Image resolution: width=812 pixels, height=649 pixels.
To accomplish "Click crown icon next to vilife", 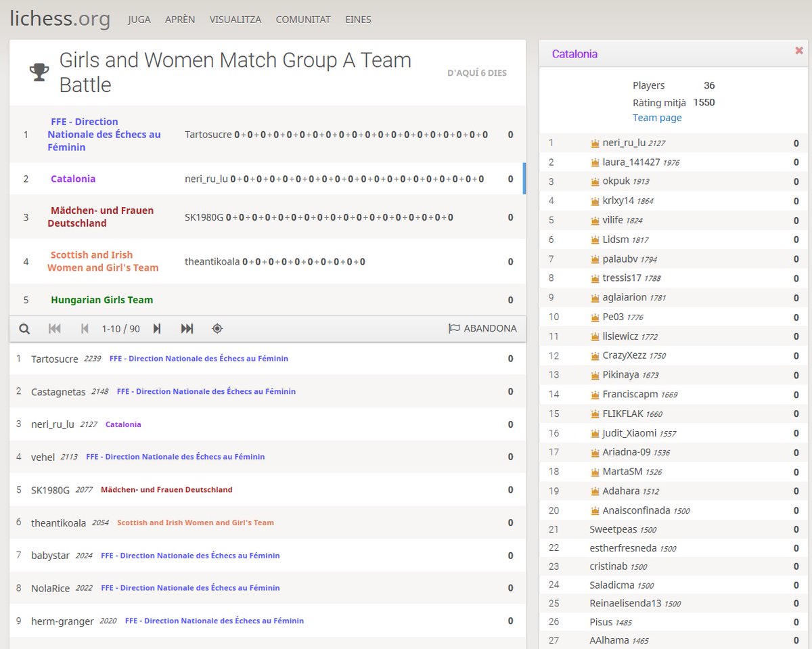I will (x=595, y=221).
